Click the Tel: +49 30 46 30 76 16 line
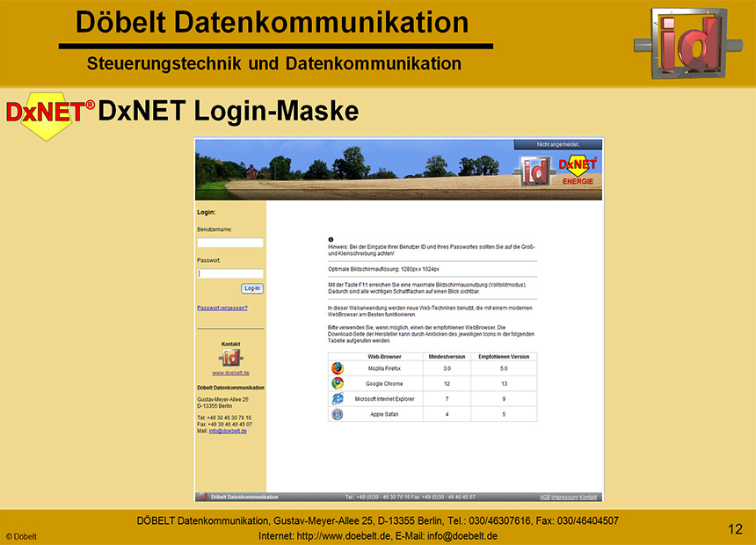Image resolution: width=756 pixels, height=545 pixels. 224,418
